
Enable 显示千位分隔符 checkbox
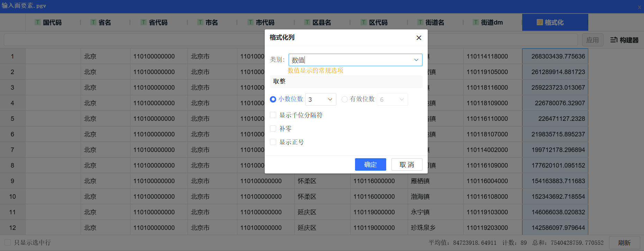pos(273,115)
